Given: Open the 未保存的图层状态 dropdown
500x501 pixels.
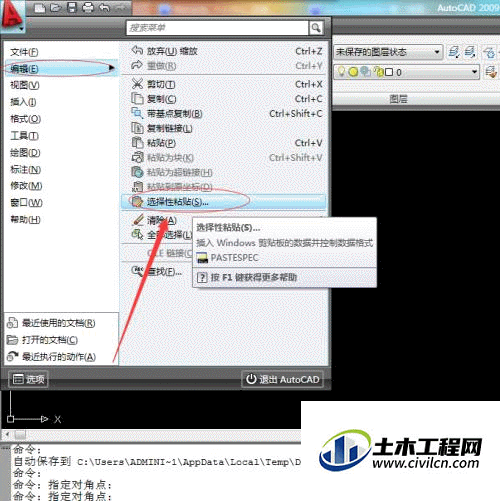Looking at the screenshot, I should (388, 52).
